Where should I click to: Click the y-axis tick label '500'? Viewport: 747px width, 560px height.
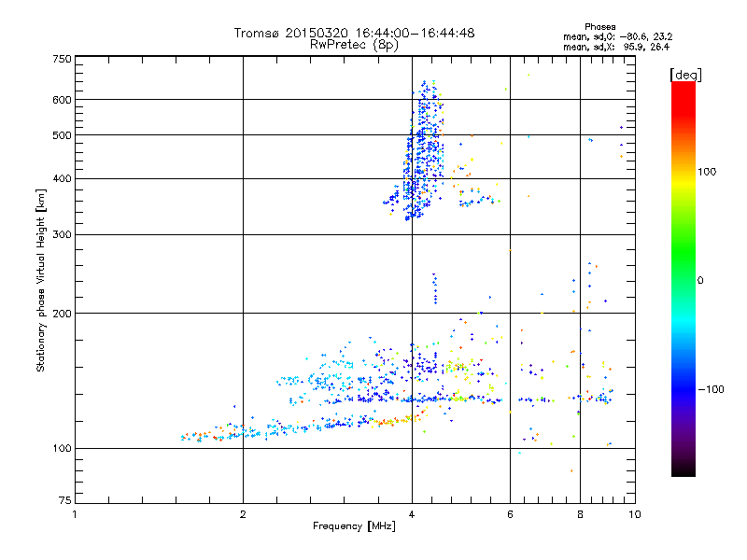63,135
